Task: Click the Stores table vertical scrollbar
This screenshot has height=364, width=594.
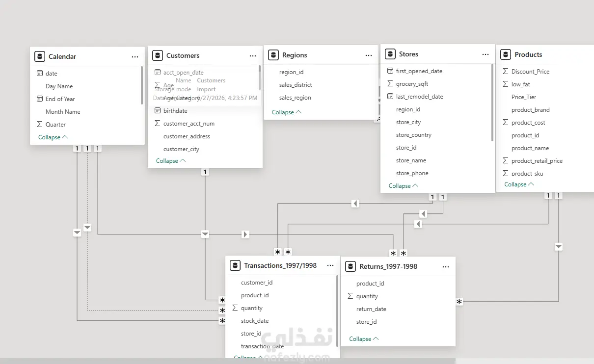Action: [x=492, y=103]
